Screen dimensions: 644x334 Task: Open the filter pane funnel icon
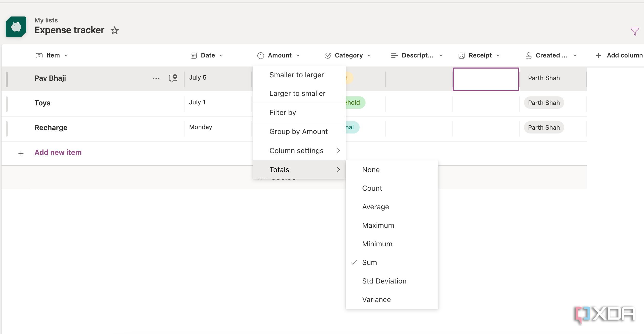click(635, 31)
